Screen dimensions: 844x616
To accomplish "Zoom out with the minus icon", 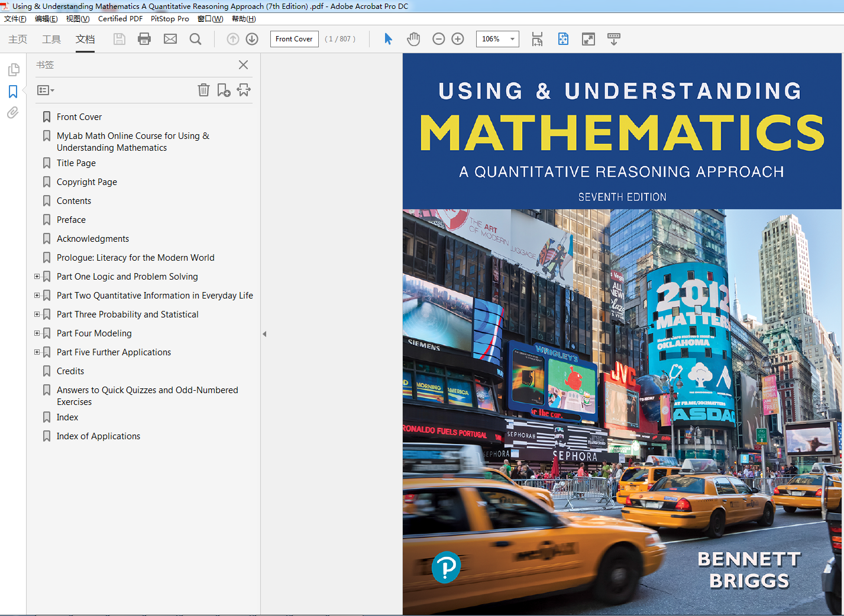I will point(438,39).
